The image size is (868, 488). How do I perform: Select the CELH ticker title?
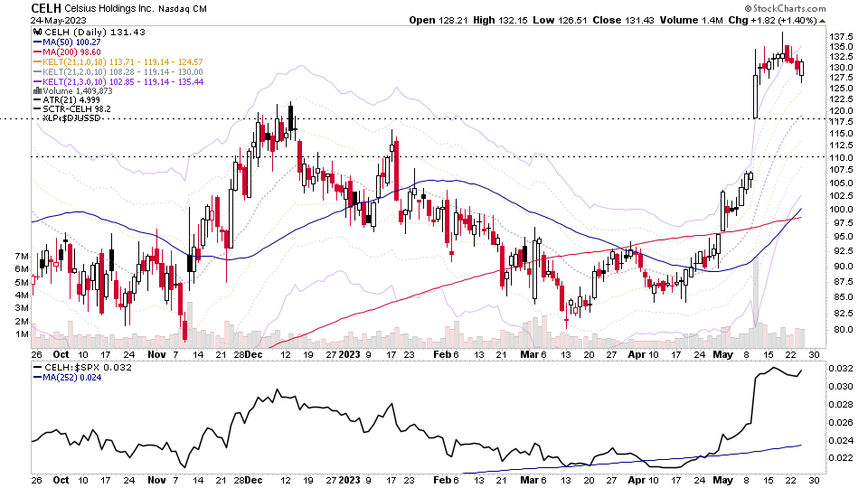pyautogui.click(x=46, y=8)
